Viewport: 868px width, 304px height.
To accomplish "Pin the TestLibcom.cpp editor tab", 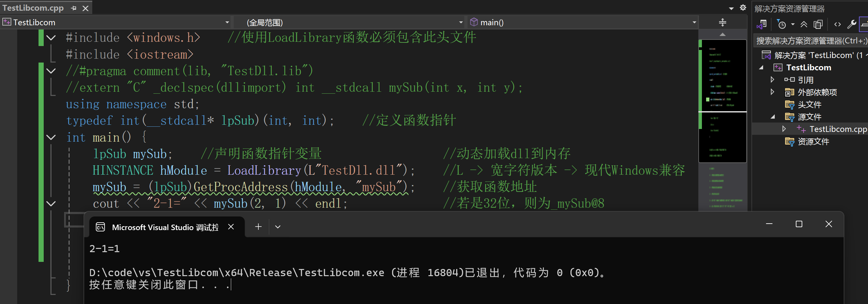I will pyautogui.click(x=74, y=8).
